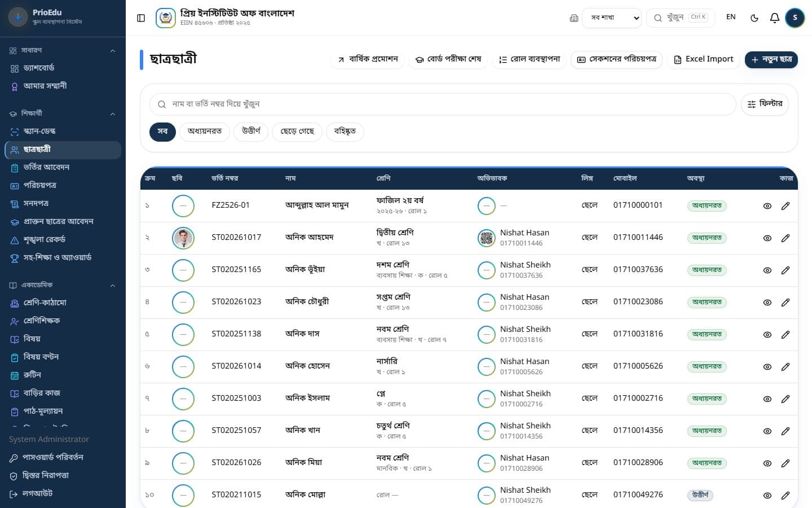Select the বহিষ্কৃত status tab

(x=345, y=132)
